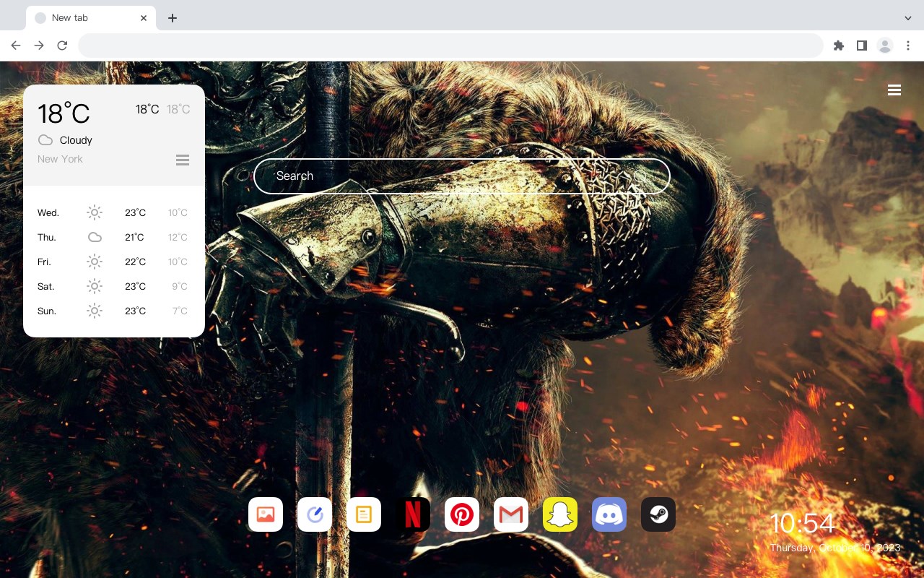Click the large 18°C current temperature

pos(64,113)
